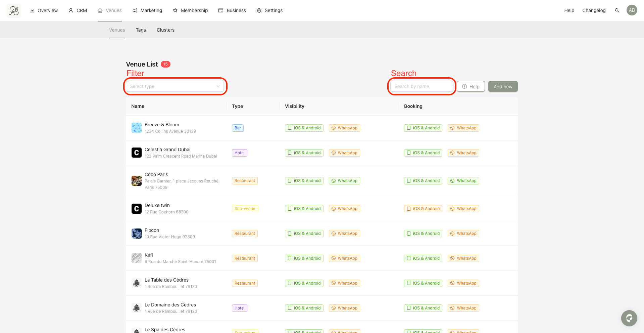Screen dimensions: 644x333
Task: Click the Flocon venue thumbnail icon
Action: coord(136,233)
